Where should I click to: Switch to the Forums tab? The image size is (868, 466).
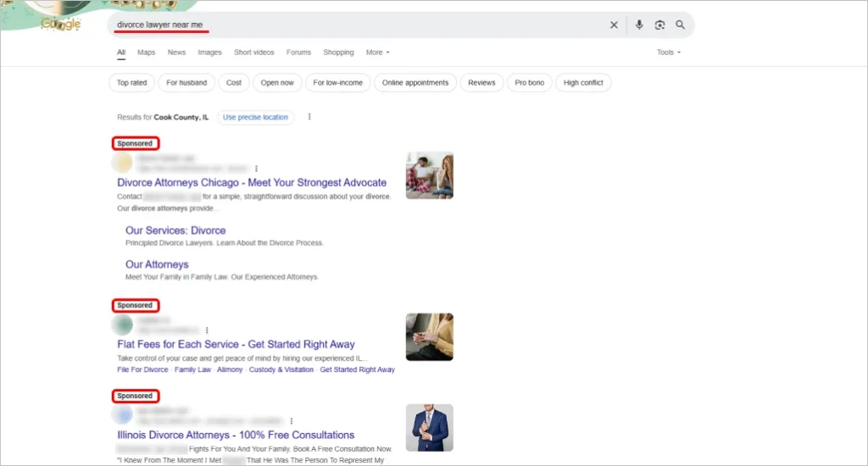point(298,53)
